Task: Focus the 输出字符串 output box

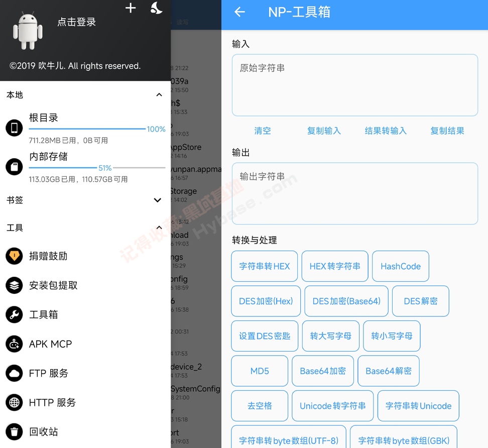Action: [355, 193]
